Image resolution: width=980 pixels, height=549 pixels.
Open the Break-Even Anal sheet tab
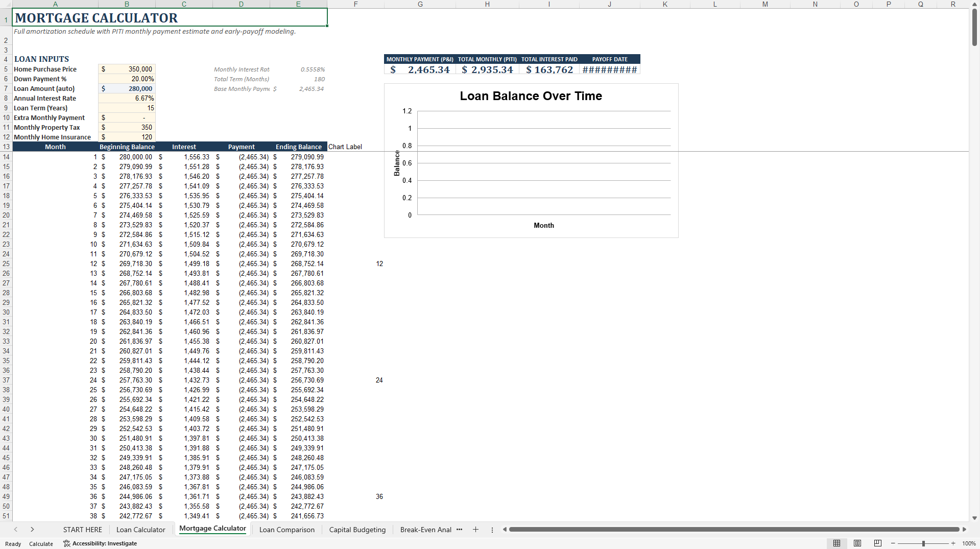tap(426, 530)
